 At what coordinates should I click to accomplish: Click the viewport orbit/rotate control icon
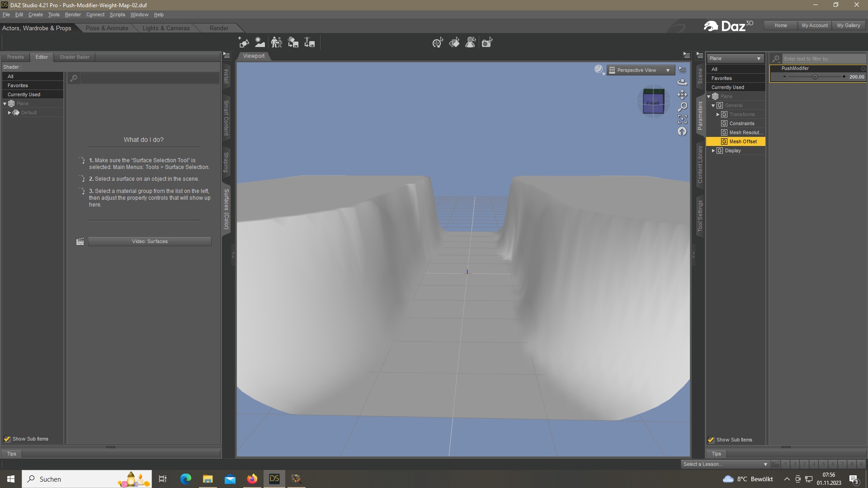click(x=682, y=82)
